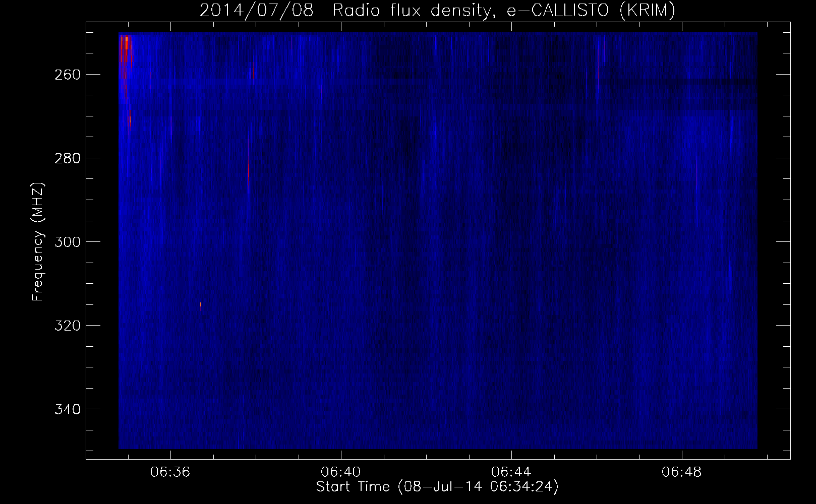Click the 06:48 time tick label
Viewport: 816px width, 504px height.
(682, 472)
